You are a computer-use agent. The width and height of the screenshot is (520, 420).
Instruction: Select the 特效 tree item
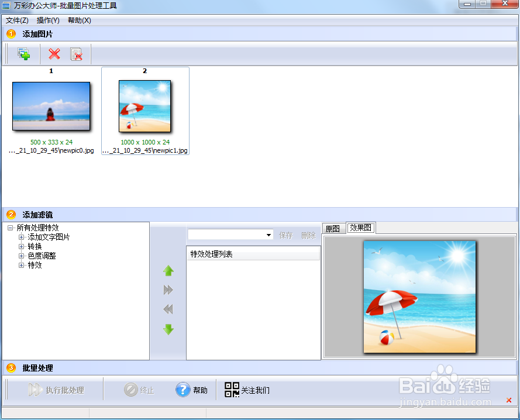35,265
